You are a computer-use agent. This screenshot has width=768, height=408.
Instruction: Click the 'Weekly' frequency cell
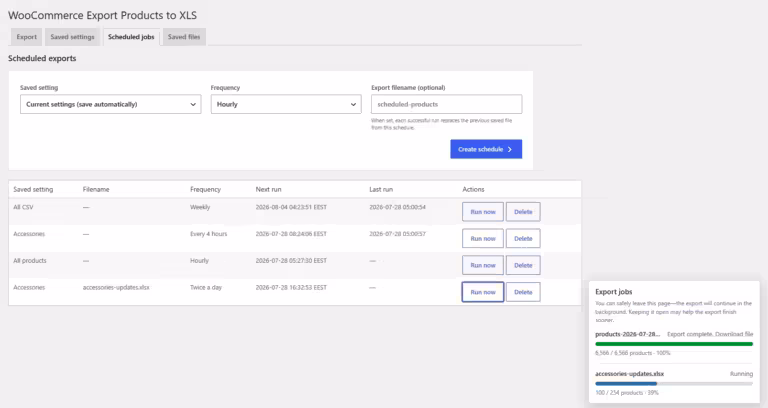(200, 207)
